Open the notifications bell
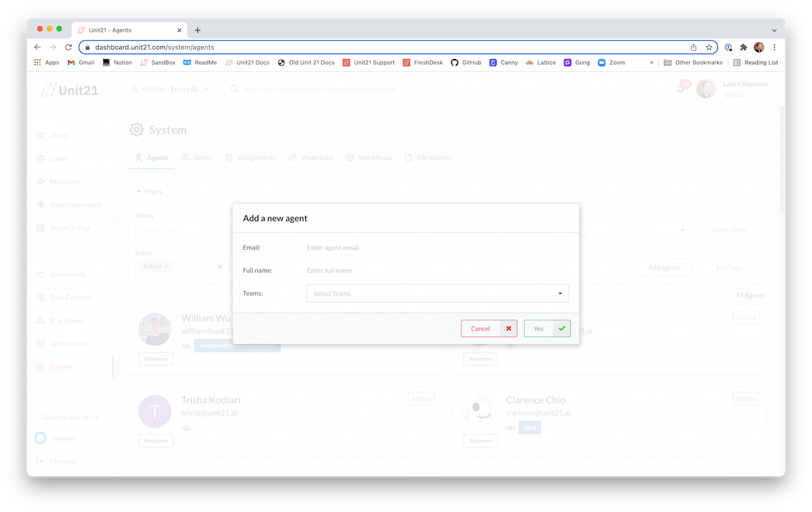This screenshot has height=512, width=812. [x=681, y=88]
